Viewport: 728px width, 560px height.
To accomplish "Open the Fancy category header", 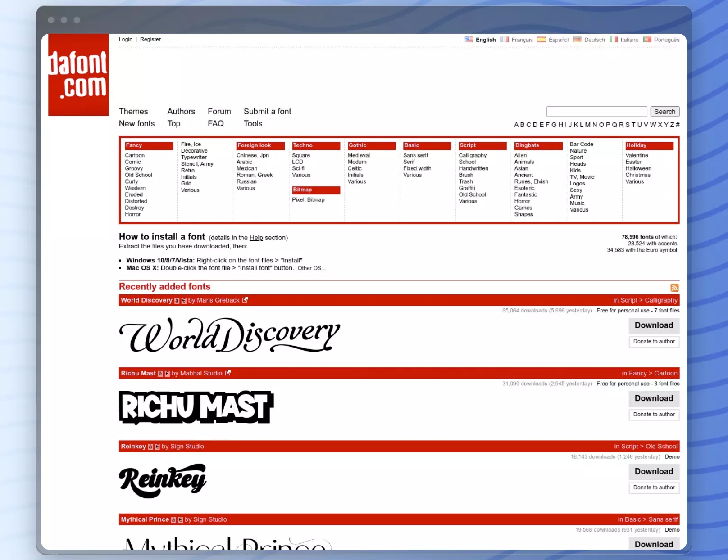I will point(149,146).
